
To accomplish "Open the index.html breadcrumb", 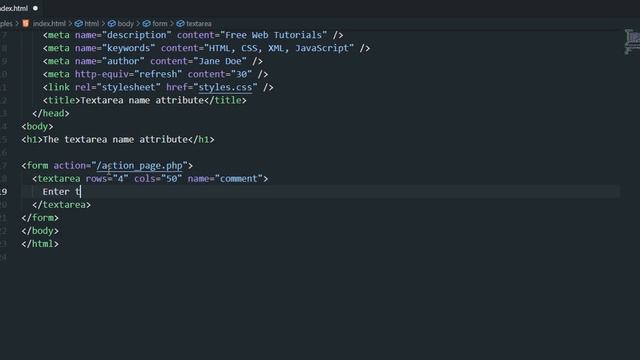I will pos(49,24).
